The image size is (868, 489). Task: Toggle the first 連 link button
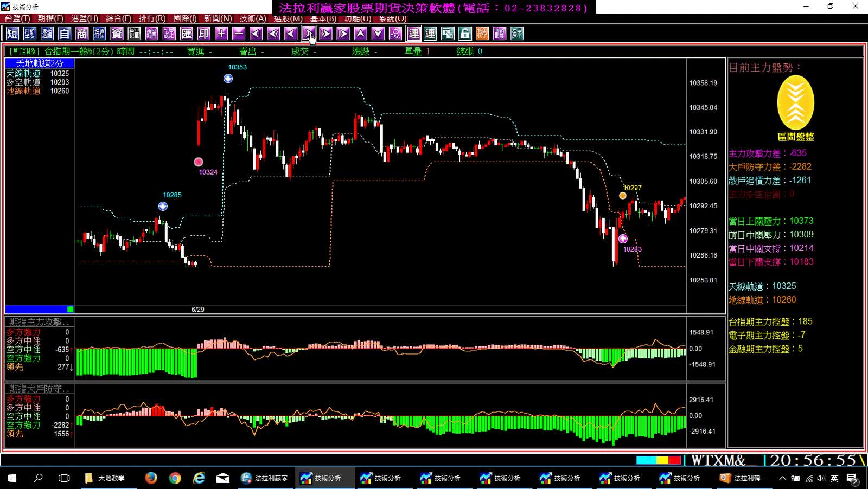click(x=413, y=34)
